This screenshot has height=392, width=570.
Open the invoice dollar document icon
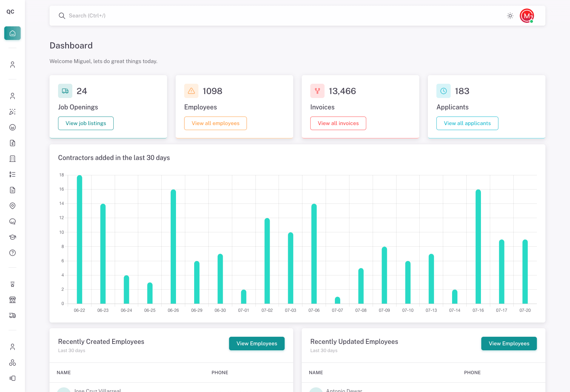point(12,143)
